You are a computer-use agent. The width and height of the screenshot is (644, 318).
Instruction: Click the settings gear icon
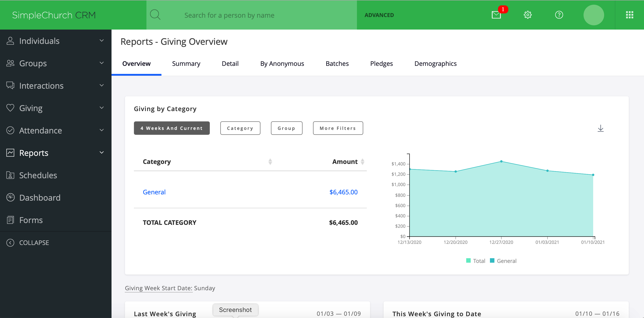pos(528,15)
